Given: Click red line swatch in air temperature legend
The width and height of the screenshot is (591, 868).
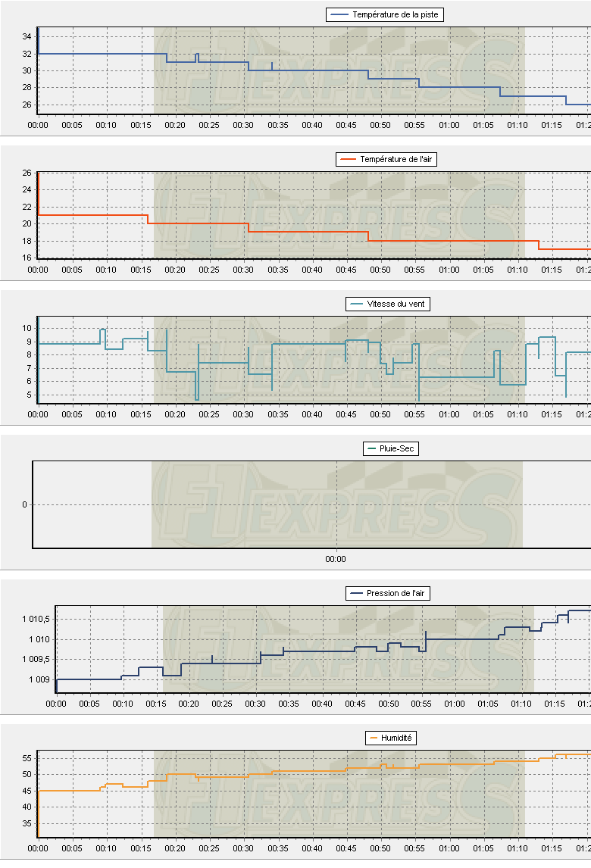Looking at the screenshot, I should [348, 159].
